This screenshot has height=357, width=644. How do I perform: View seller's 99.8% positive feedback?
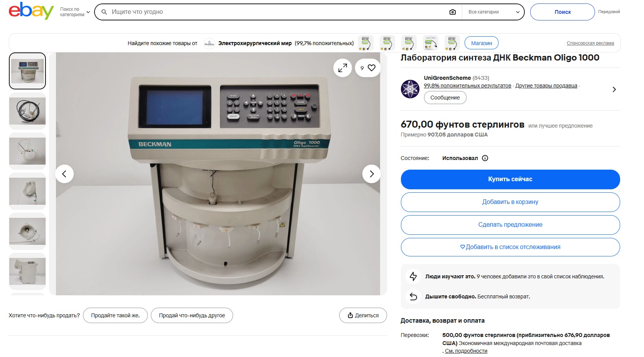coord(467,86)
